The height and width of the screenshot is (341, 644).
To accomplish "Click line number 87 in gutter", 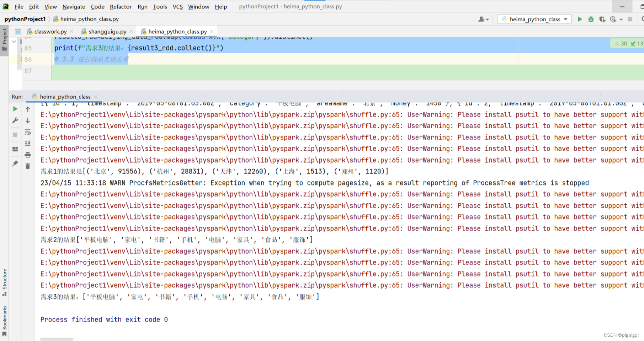I will 28,71.
